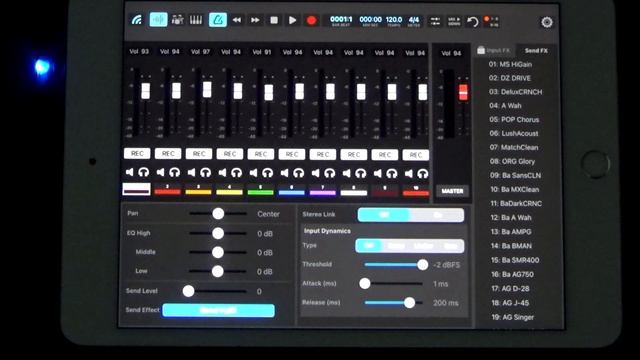Click the Threshold slider knob
This screenshot has height=360, width=640.
pos(423,264)
